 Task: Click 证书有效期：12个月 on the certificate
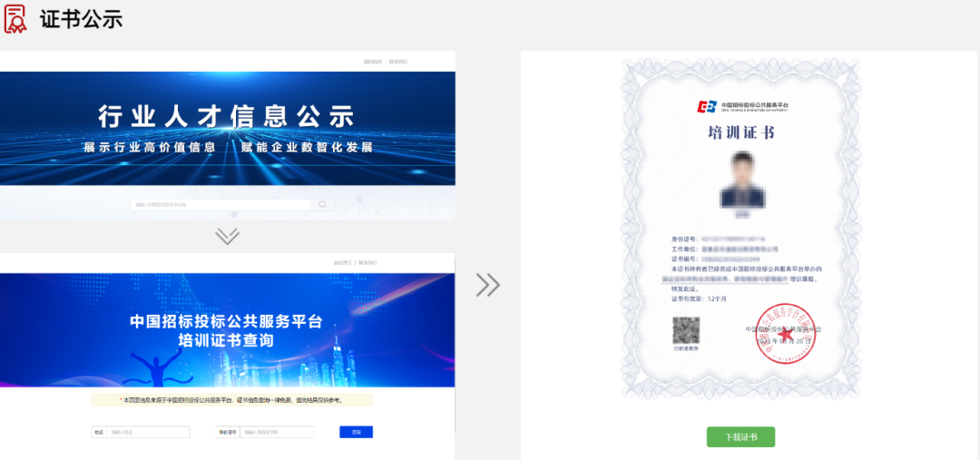[699, 299]
